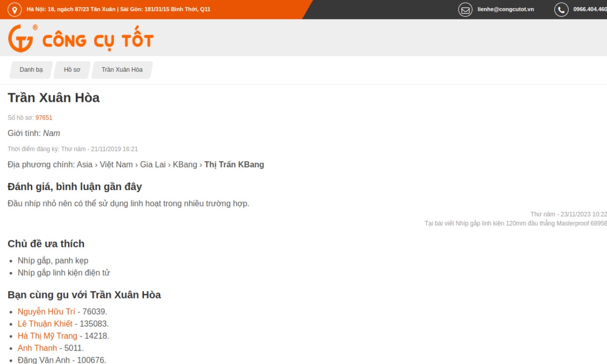Screen dimensions: 607x364
Task: Click profile number 97651
Action: (44, 118)
